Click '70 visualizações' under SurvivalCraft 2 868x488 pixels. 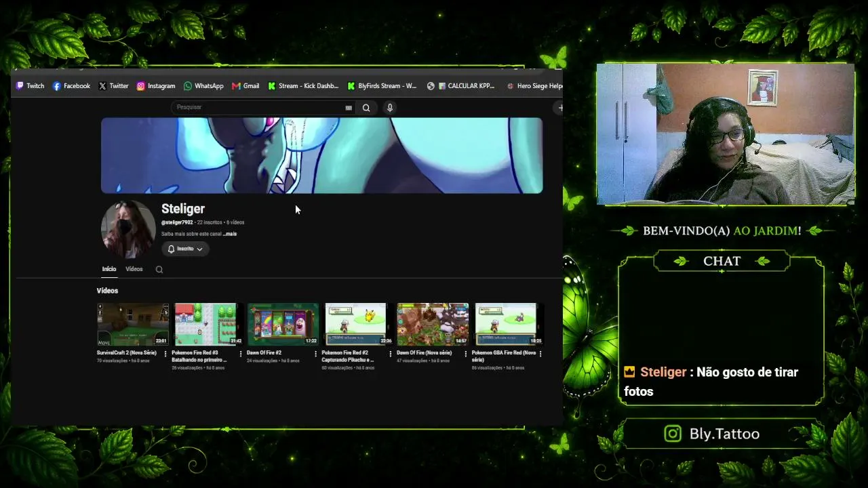tap(113, 361)
